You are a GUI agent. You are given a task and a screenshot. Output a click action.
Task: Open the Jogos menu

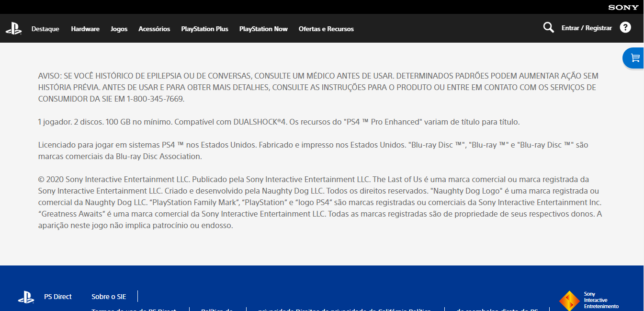[119, 29]
